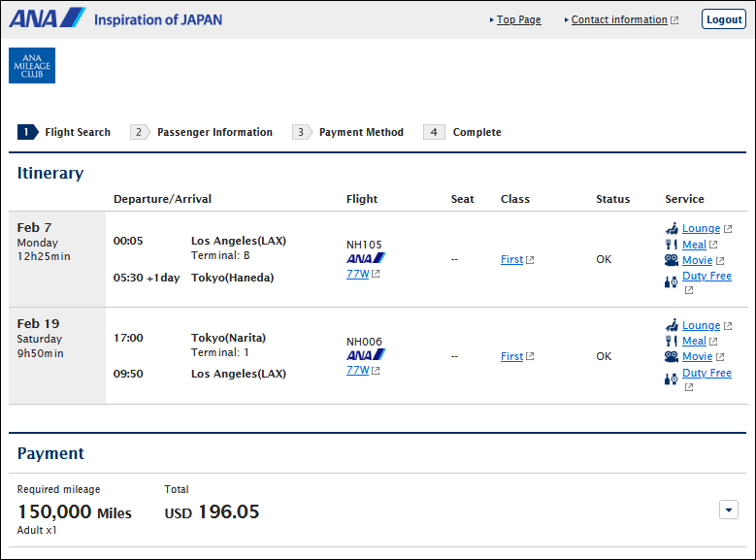Click the ANA Mileage Club logo
The width and height of the screenshot is (756, 560).
click(32, 66)
